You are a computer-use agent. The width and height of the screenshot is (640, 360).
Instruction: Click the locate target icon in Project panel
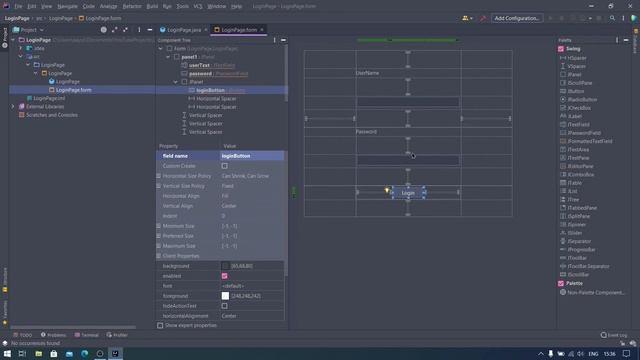[x=104, y=30]
